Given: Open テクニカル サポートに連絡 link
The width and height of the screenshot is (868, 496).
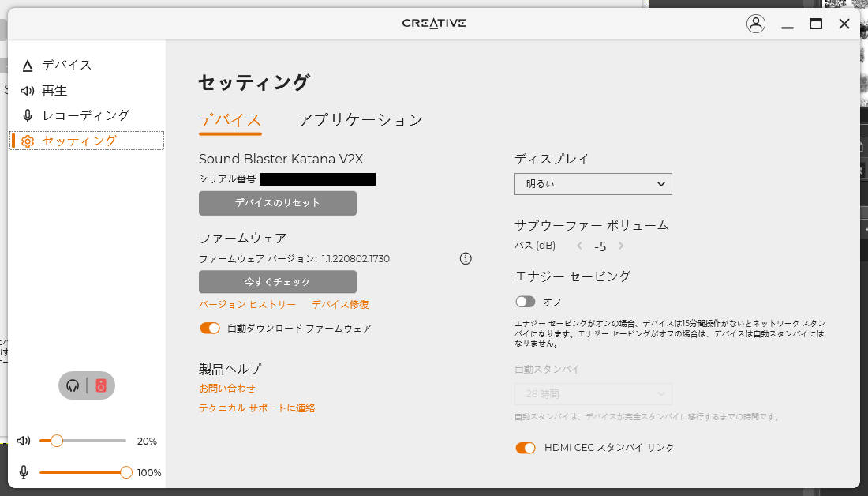Looking at the screenshot, I should point(257,408).
